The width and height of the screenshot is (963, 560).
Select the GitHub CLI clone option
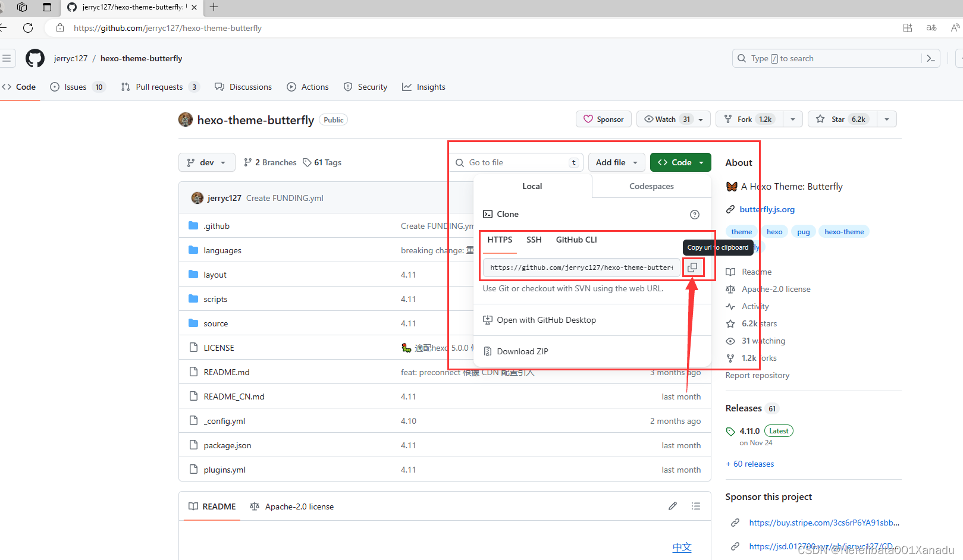point(576,240)
